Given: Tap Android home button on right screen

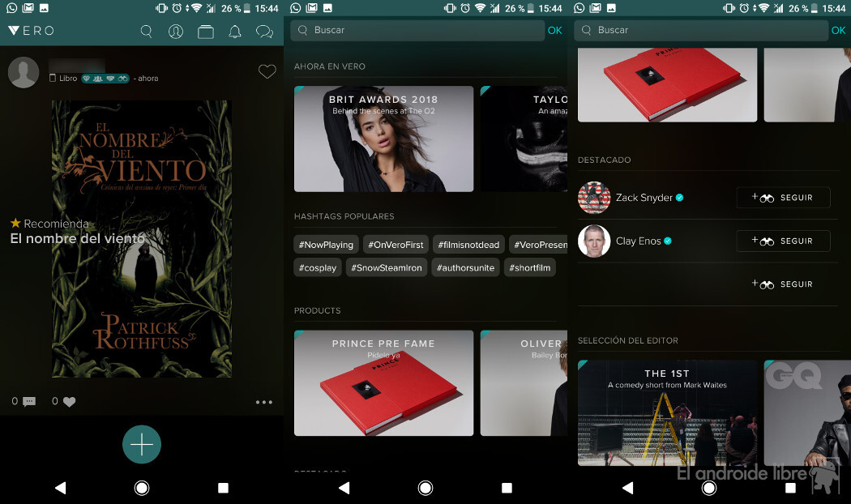Looking at the screenshot, I should click(709, 488).
